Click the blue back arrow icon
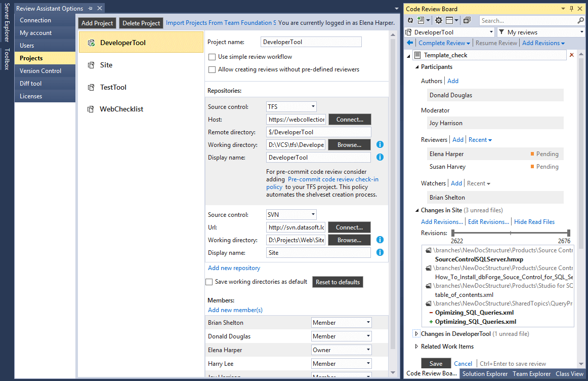The height and width of the screenshot is (381, 588). 410,43
